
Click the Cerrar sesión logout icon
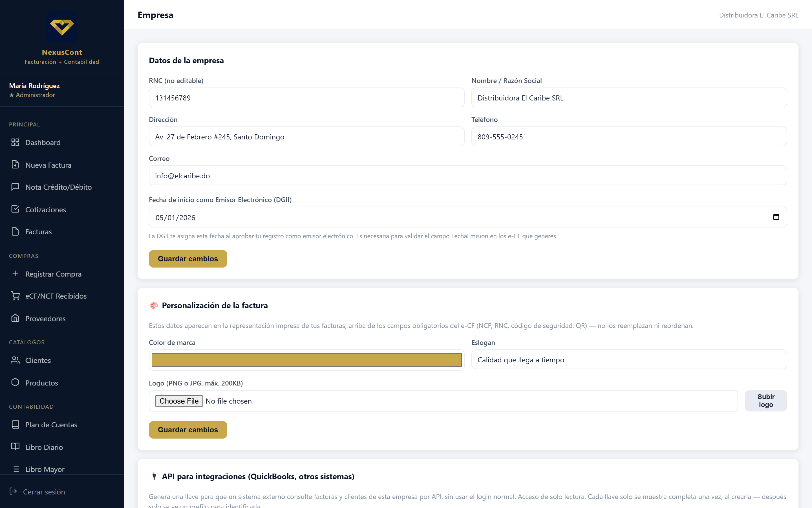tap(14, 491)
